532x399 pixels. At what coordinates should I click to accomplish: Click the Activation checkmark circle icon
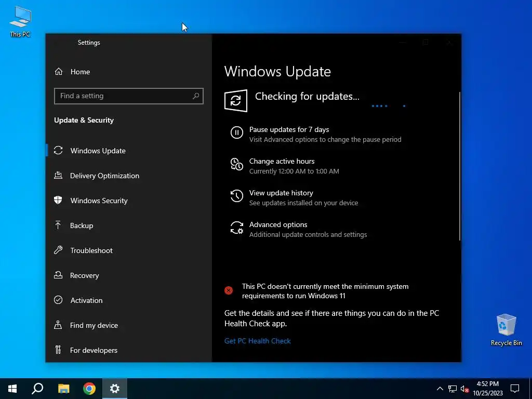(x=58, y=300)
